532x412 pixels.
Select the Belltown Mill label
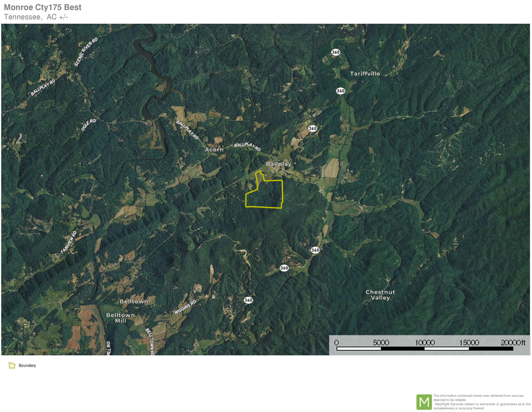(121, 318)
